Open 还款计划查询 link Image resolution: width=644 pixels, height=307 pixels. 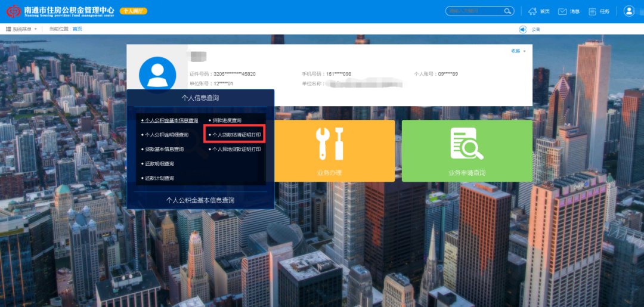(159, 178)
